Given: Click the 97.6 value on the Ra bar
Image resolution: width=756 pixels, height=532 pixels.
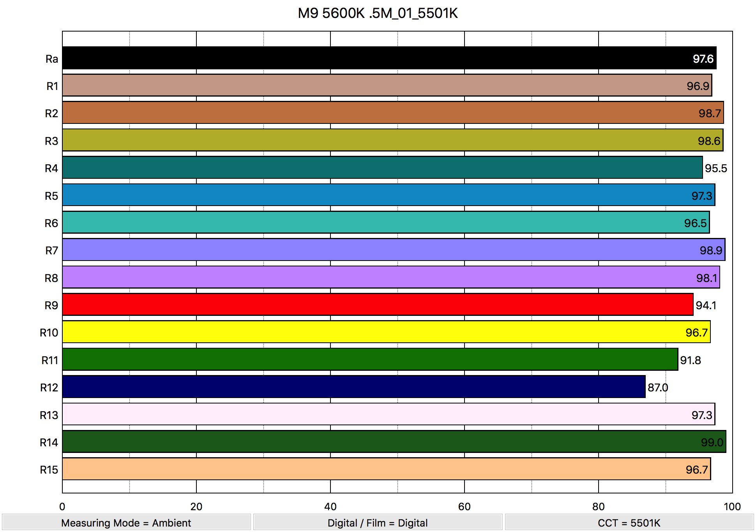Looking at the screenshot, I should pyautogui.click(x=703, y=59).
